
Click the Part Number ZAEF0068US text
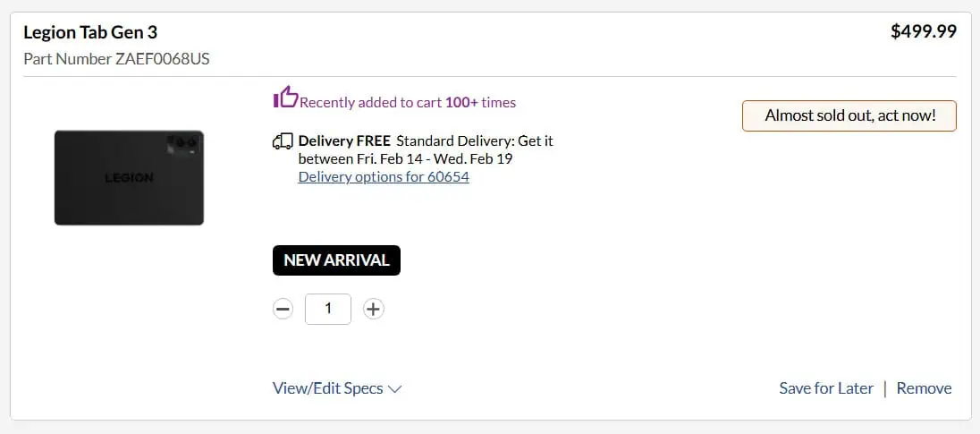[x=116, y=59]
